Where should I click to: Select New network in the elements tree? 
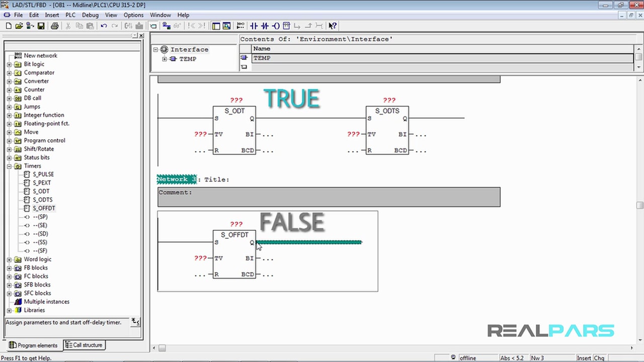40,56
